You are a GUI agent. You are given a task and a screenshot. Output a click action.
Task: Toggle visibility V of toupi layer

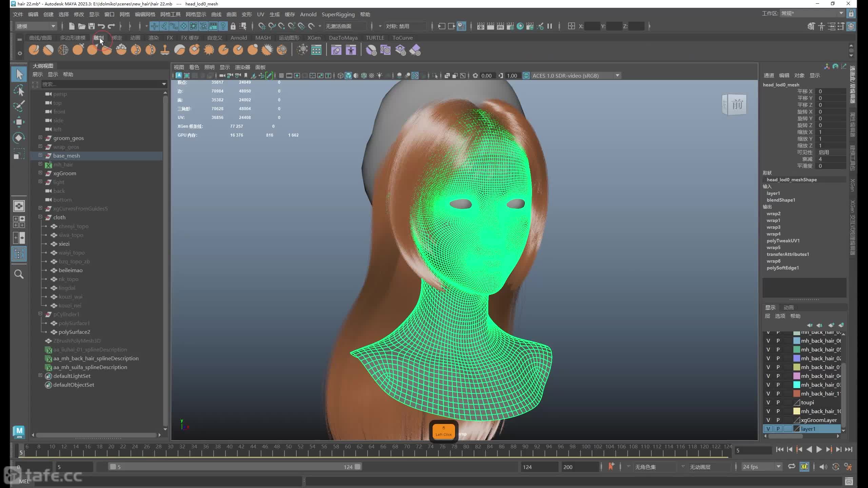pyautogui.click(x=768, y=402)
